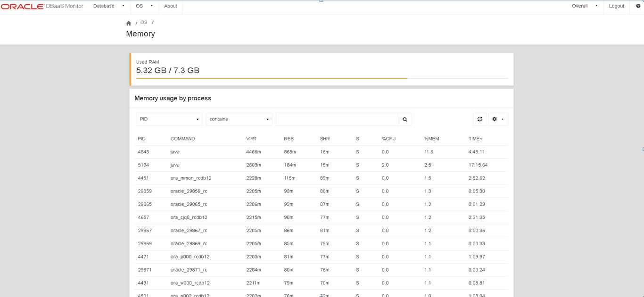Image resolution: width=644 pixels, height=297 pixels.
Task: Open the settings gear on the process table
Action: tap(495, 119)
